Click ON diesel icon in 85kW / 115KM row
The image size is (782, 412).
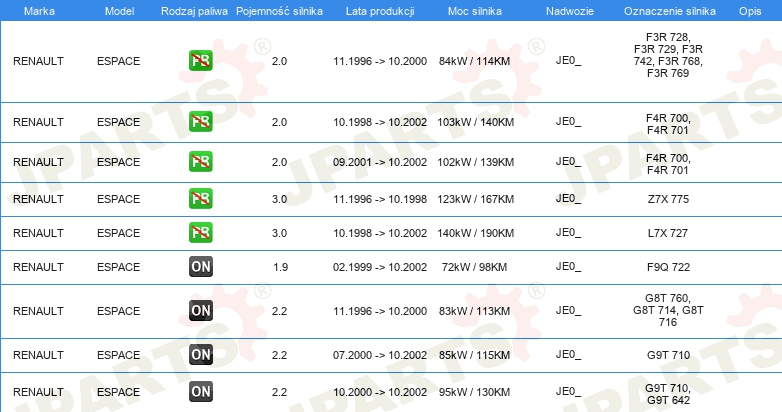pos(200,354)
